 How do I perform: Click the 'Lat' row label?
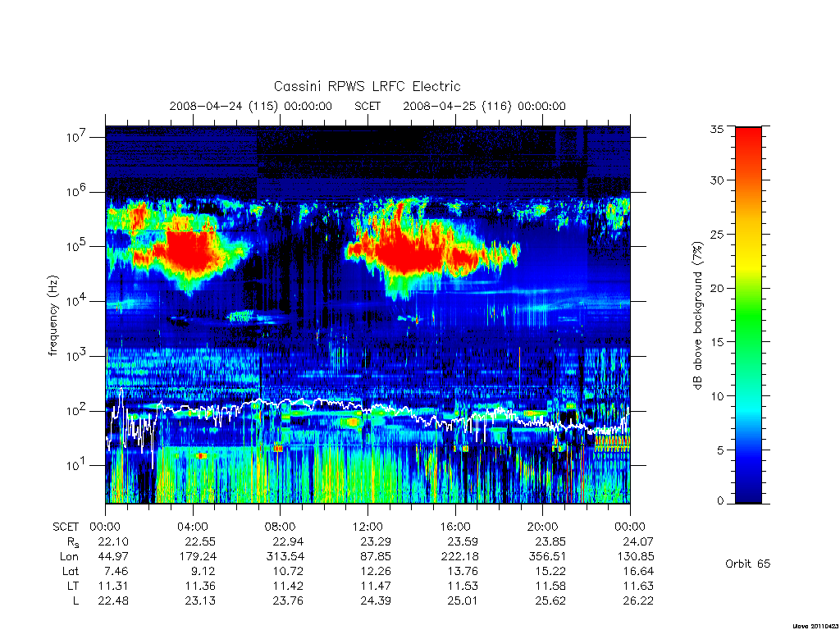click(70, 571)
